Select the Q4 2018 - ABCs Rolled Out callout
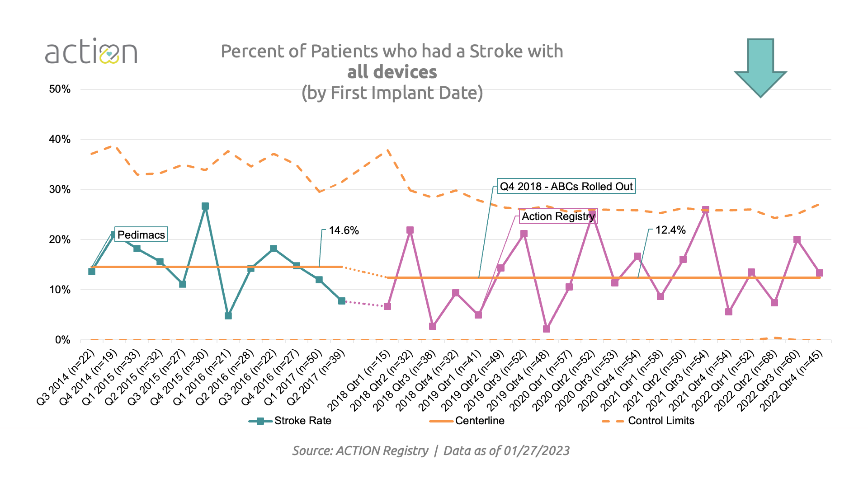The height and width of the screenshot is (488, 868). tap(566, 187)
